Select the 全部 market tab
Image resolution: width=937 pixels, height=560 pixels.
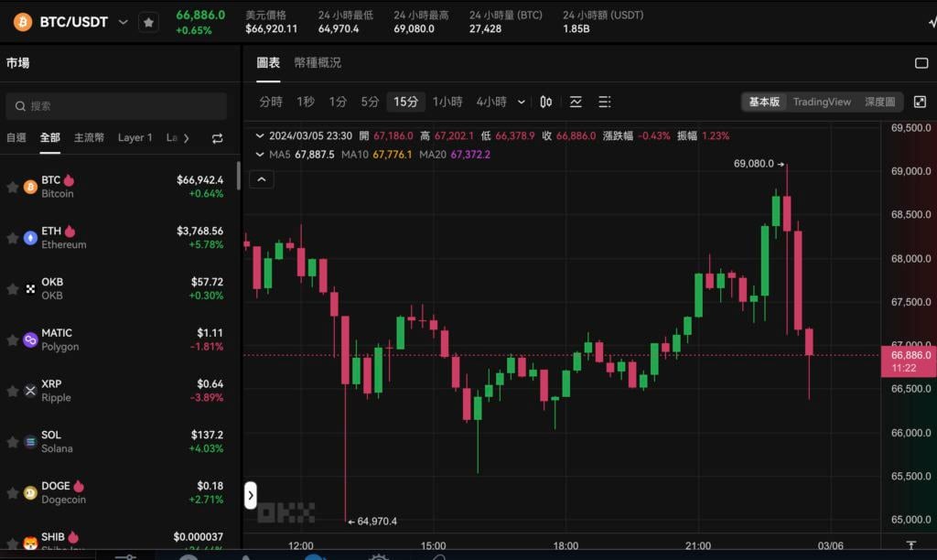pyautogui.click(x=50, y=137)
